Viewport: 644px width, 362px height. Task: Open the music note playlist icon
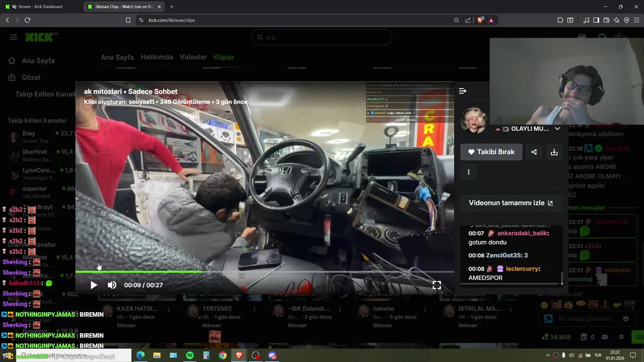coord(586,20)
